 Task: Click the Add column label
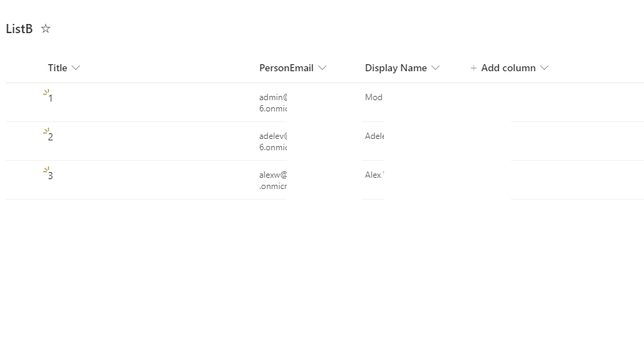[x=509, y=68]
